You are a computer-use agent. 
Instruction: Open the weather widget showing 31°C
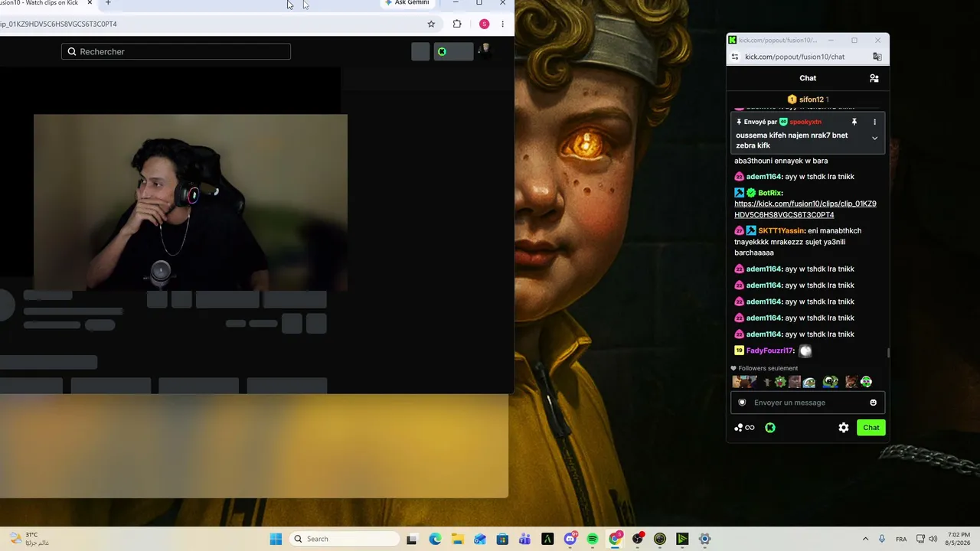click(31, 539)
